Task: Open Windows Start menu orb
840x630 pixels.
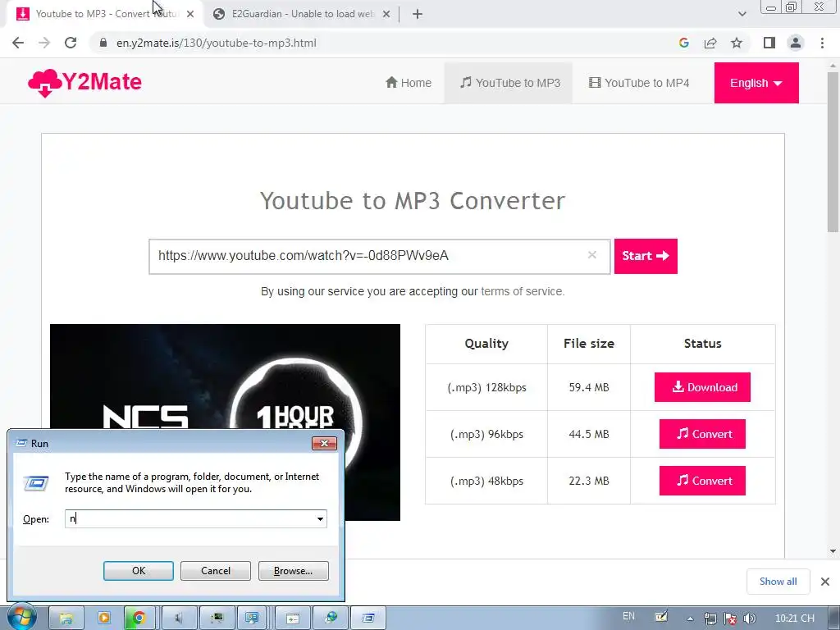Action: coord(21,618)
